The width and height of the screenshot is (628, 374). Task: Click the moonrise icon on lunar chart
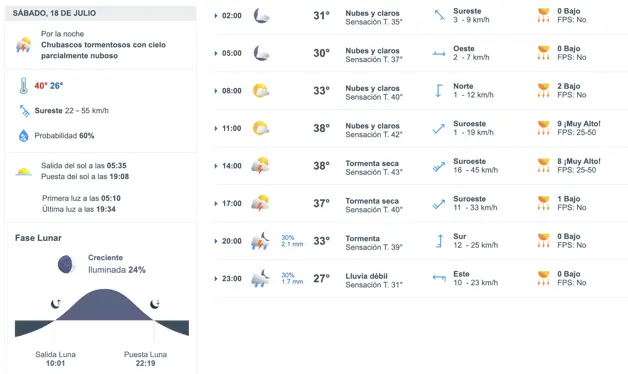tap(56, 304)
